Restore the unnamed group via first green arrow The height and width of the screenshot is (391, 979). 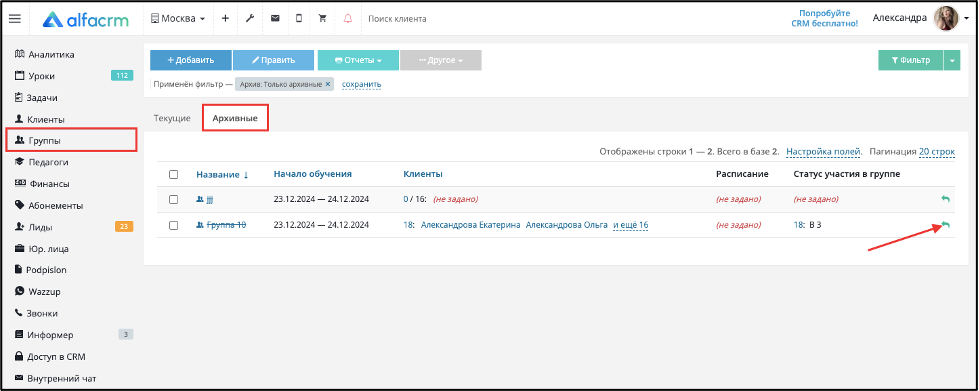click(945, 199)
